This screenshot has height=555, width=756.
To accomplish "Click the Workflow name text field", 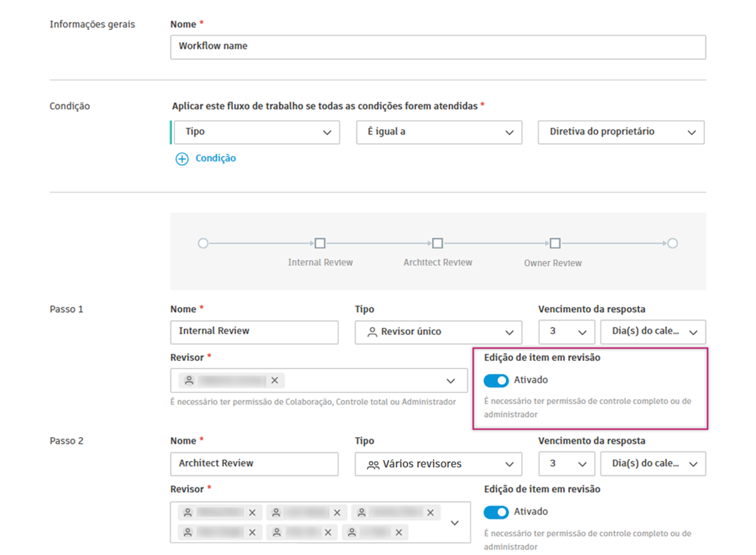I will 437,47.
